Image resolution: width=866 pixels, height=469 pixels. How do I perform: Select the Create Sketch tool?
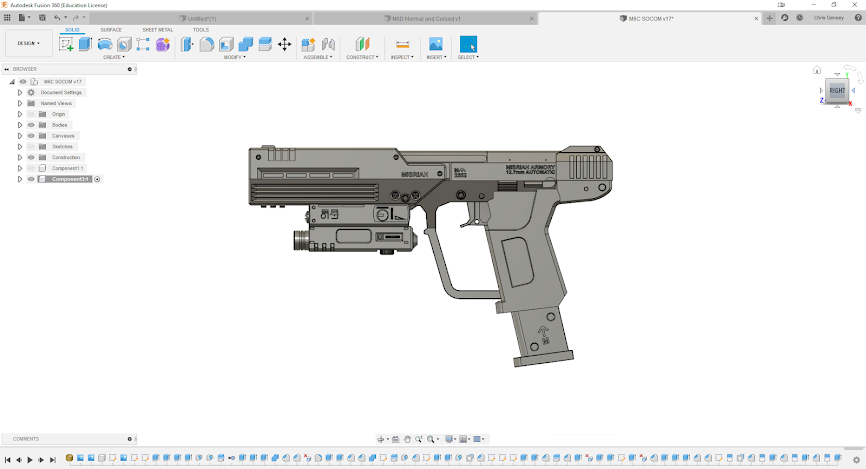(x=66, y=44)
